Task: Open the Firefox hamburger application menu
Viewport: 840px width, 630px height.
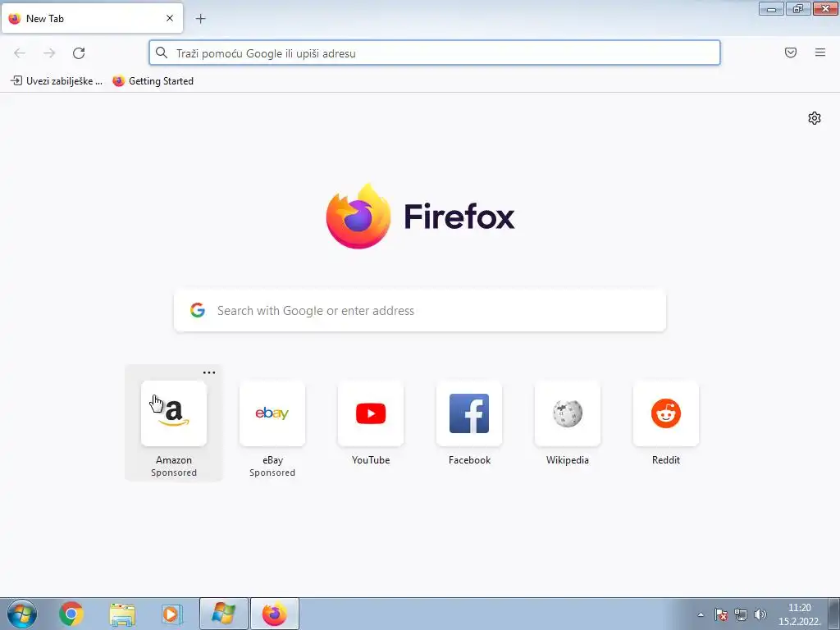Action: point(820,52)
